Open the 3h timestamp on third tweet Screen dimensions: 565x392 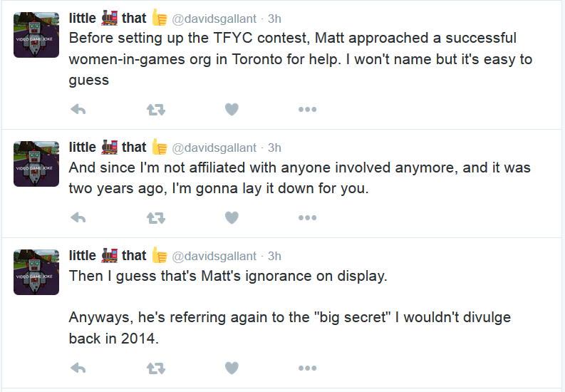274,256
